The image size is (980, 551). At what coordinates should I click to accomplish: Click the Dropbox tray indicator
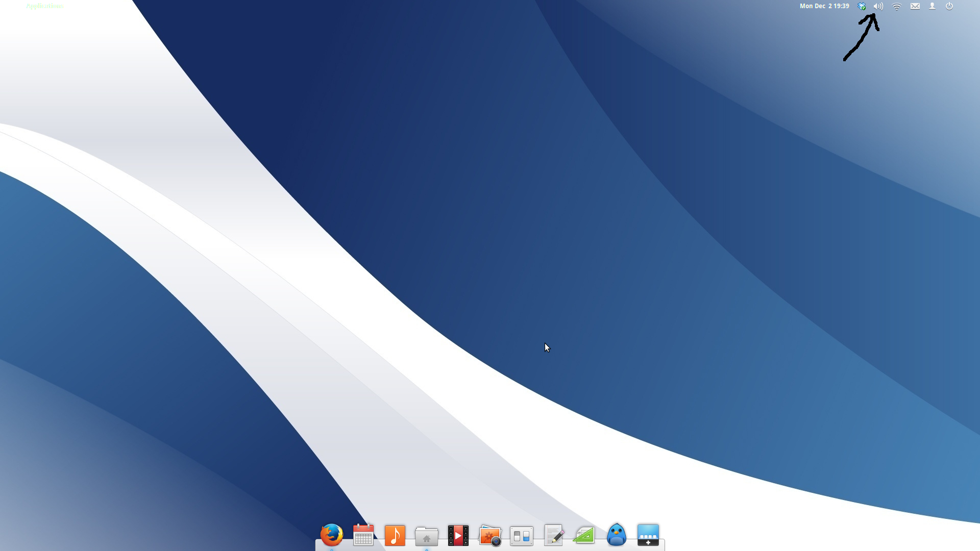click(862, 6)
